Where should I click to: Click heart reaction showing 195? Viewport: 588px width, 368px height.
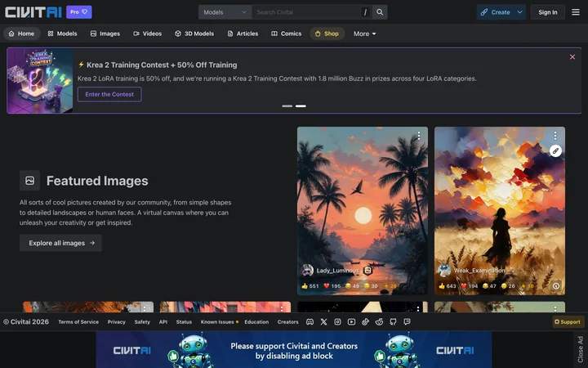332,285
